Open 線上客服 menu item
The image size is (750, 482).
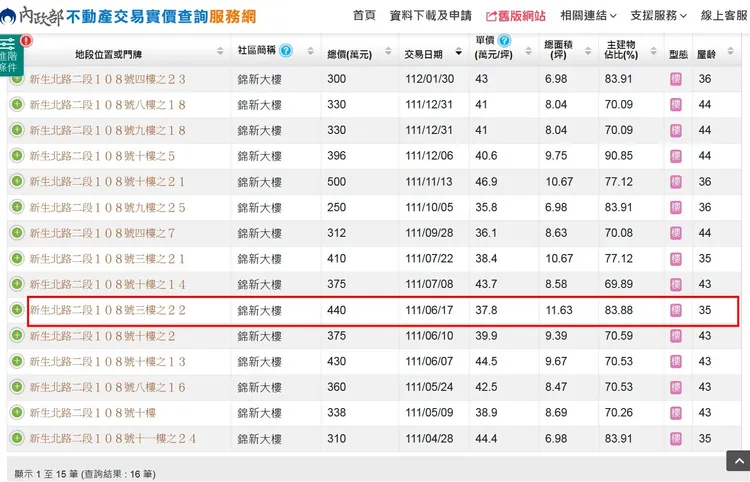click(725, 16)
